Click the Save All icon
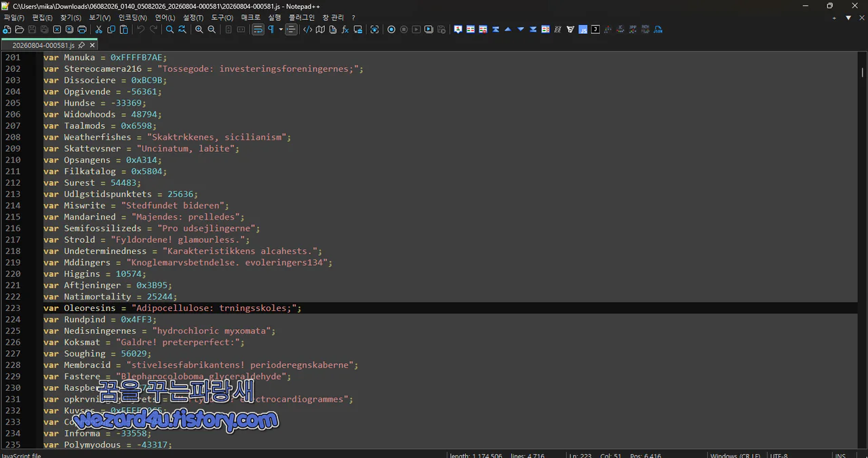This screenshot has width=868, height=458. tap(44, 30)
